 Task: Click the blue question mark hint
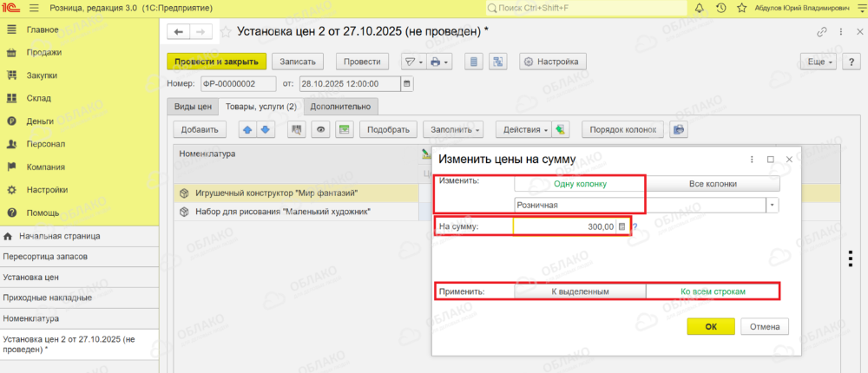[x=635, y=226]
